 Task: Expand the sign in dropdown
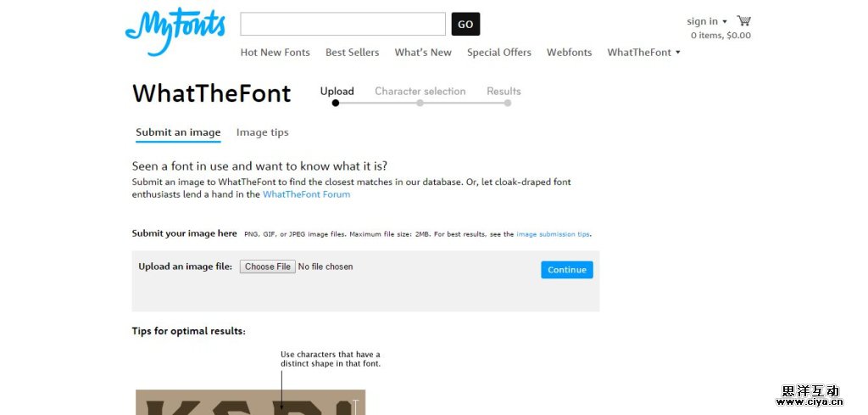tap(706, 21)
